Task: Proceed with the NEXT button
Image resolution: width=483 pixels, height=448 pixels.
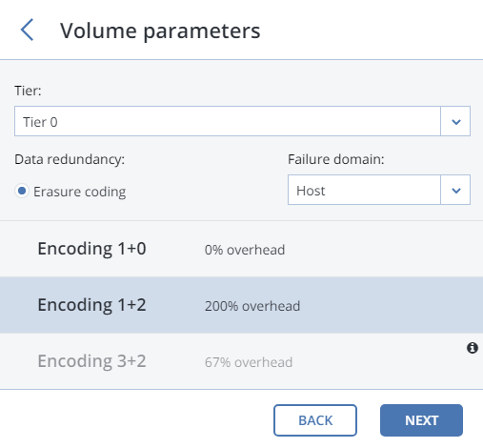Action: [x=421, y=420]
